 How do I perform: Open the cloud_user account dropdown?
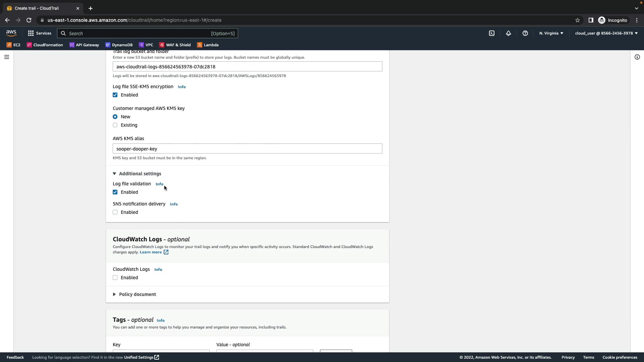pos(606,33)
